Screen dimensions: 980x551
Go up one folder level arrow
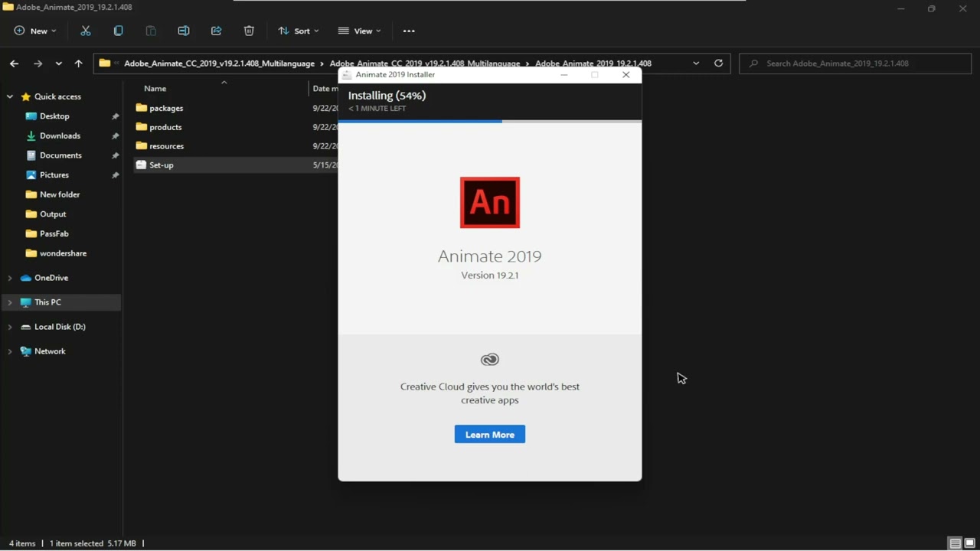point(78,64)
